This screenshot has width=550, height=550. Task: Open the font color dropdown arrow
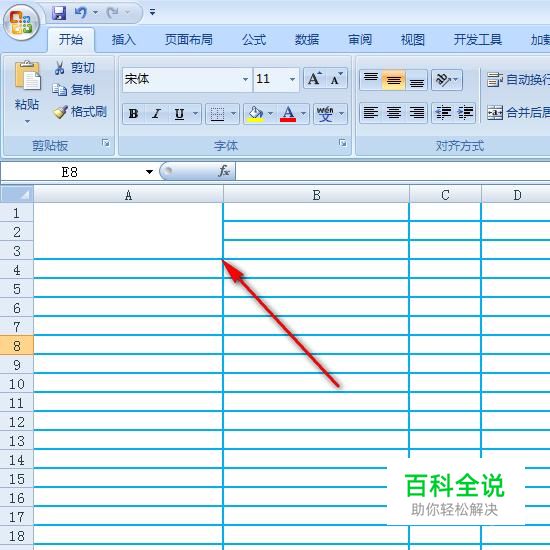pyautogui.click(x=304, y=114)
